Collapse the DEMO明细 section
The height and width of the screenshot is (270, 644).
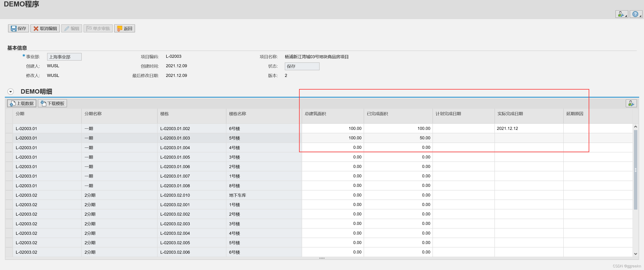(x=10, y=91)
